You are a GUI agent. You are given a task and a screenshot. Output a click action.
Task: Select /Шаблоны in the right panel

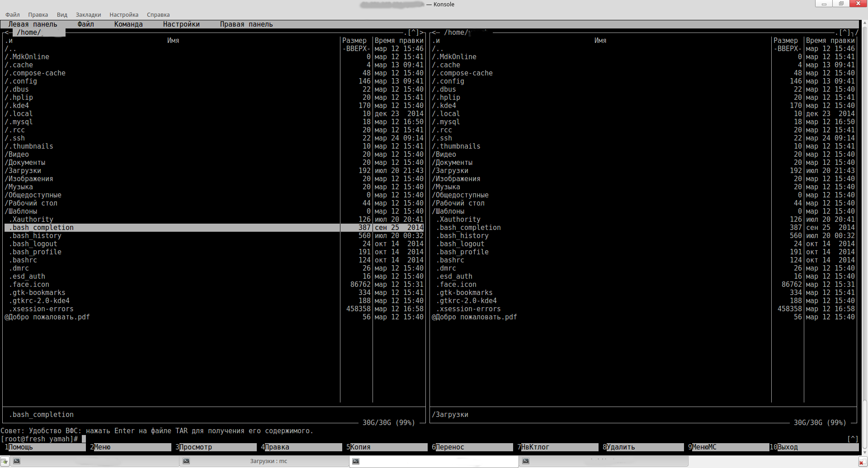tap(643, 211)
